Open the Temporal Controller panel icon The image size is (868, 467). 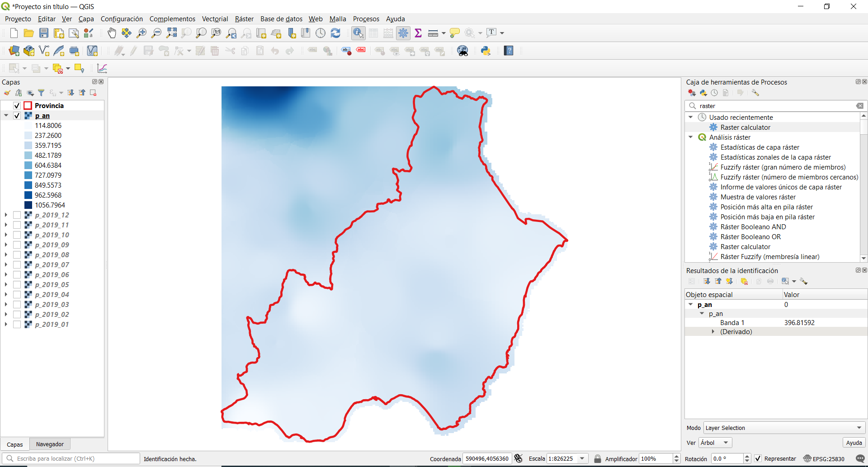(x=321, y=33)
